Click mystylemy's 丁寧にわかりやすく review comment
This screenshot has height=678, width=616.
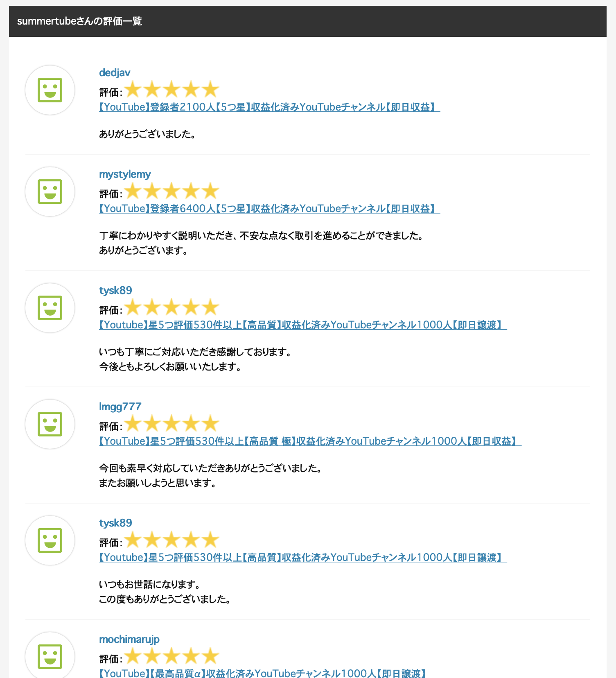261,243
